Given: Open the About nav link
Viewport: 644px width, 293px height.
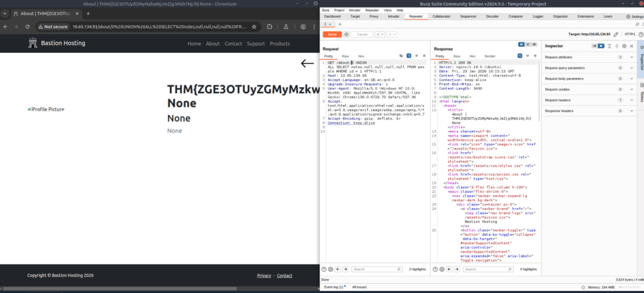Looking at the screenshot, I should click(213, 43).
